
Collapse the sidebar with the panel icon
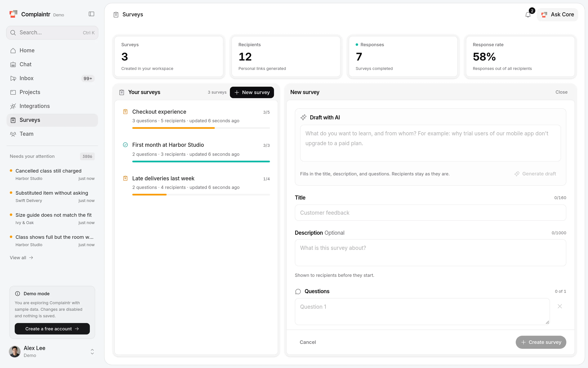(91, 14)
